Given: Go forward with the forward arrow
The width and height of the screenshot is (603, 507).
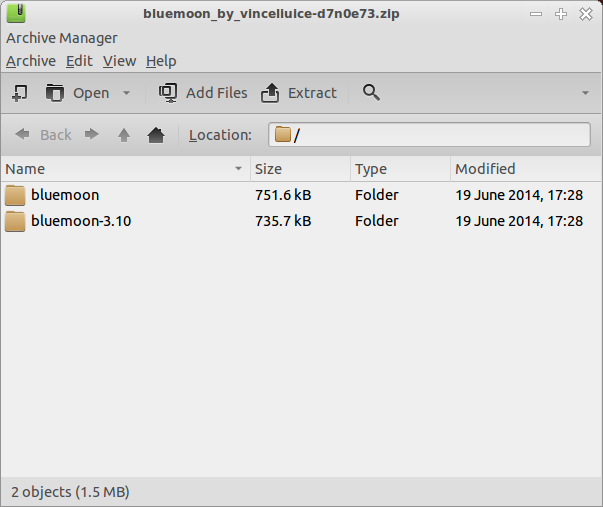Looking at the screenshot, I should pos(92,135).
